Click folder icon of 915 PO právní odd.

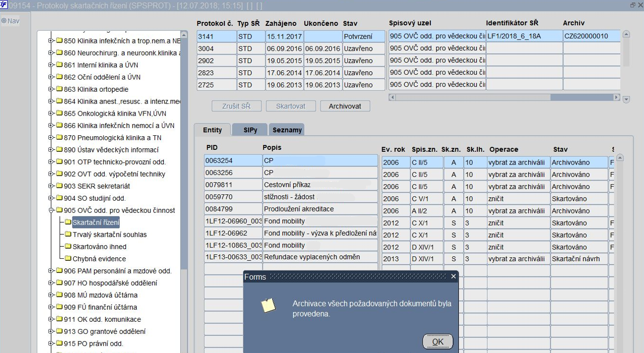click(x=59, y=344)
